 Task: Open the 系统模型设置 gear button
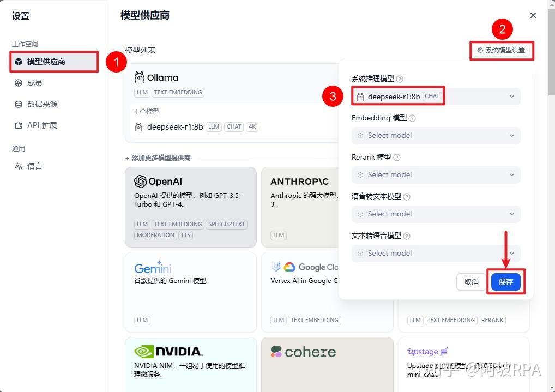pos(501,50)
